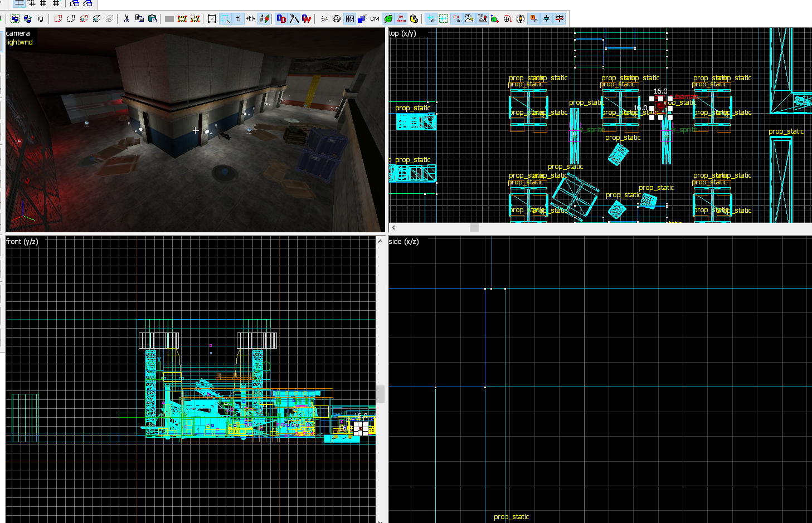Click prop_static label in side view

tap(511, 517)
